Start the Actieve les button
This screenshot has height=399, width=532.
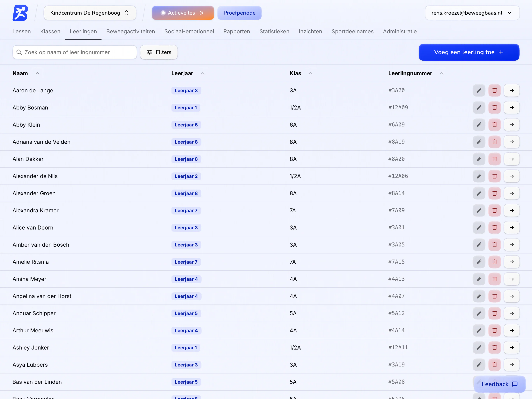coord(183,13)
